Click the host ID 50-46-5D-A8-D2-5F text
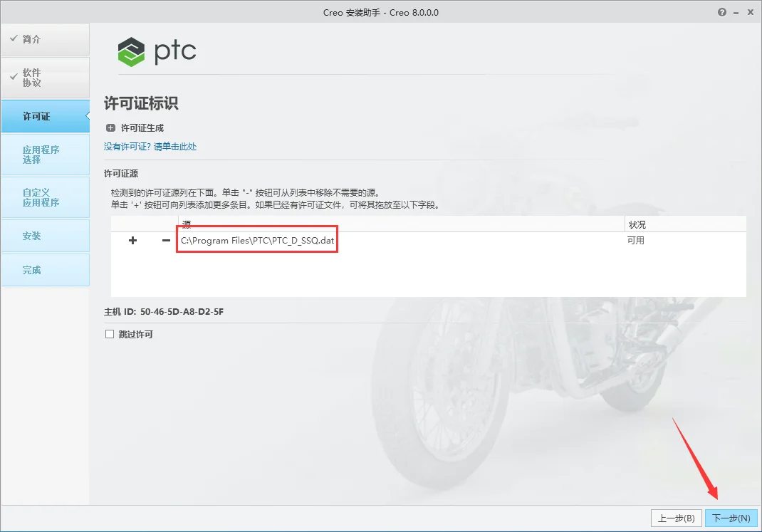 click(182, 312)
